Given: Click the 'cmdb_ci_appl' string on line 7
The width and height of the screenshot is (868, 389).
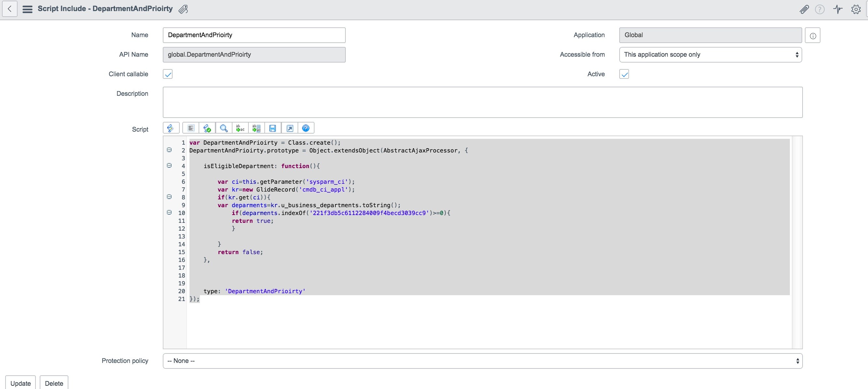Looking at the screenshot, I should 324,189.
